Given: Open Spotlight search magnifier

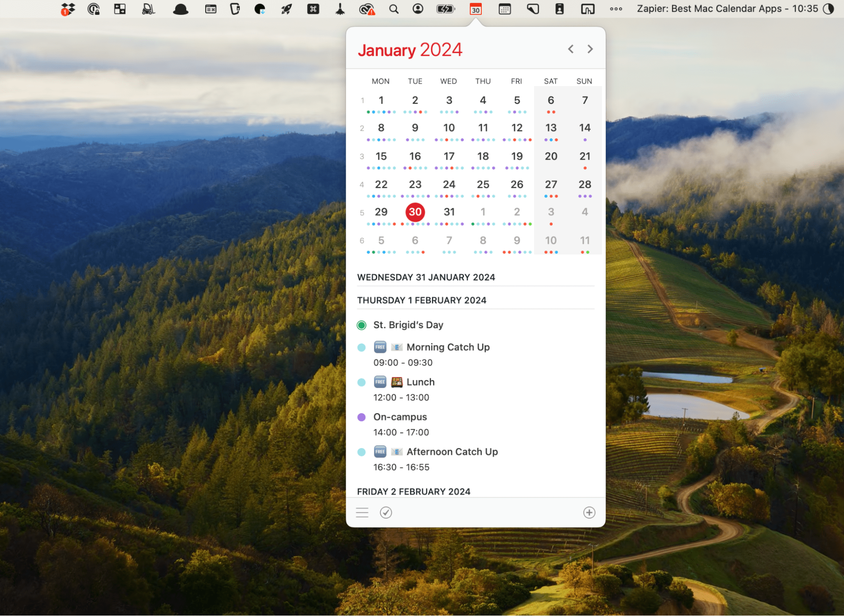Looking at the screenshot, I should (x=394, y=9).
